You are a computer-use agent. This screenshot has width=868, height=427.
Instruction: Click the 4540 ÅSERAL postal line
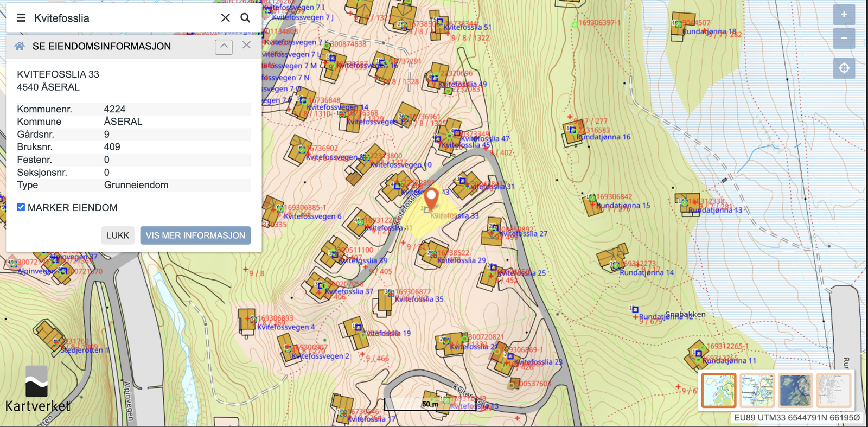[x=48, y=87]
